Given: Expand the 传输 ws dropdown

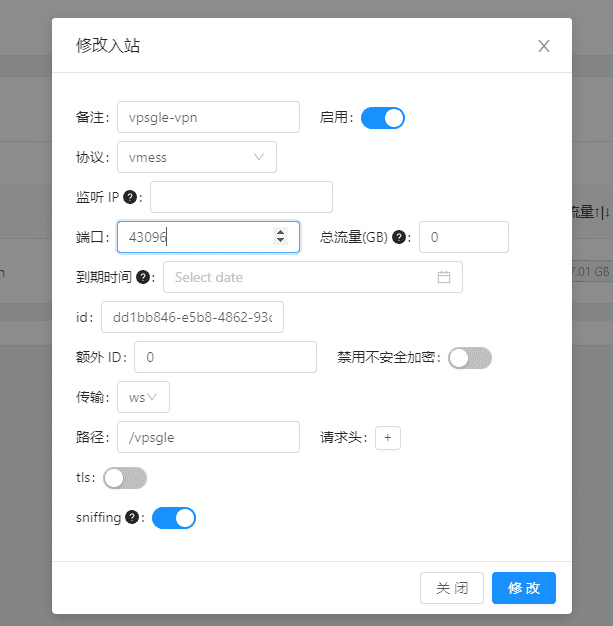Looking at the screenshot, I should (x=143, y=397).
